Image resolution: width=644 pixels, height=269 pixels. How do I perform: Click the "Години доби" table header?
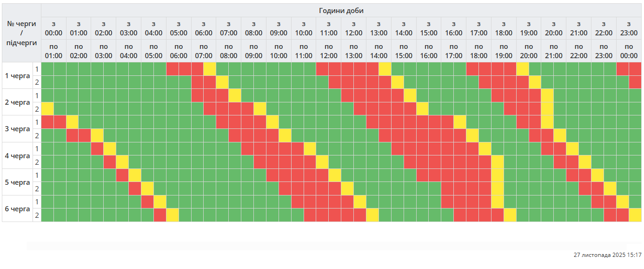(x=341, y=10)
